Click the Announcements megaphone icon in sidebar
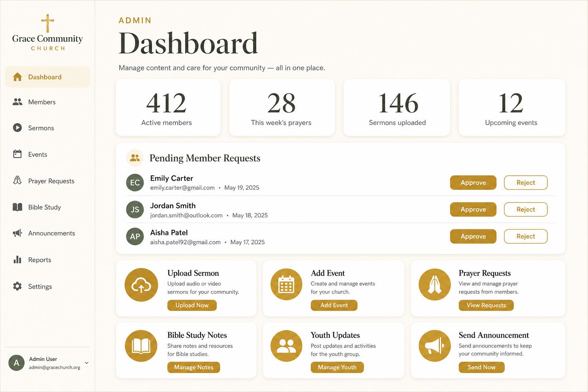The width and height of the screenshot is (588, 392). coord(17,233)
